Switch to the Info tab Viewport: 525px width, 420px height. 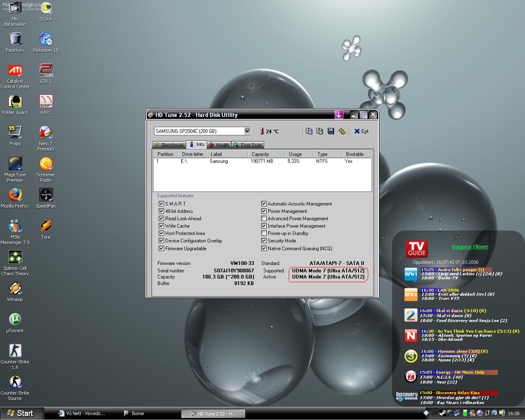pyautogui.click(x=197, y=144)
